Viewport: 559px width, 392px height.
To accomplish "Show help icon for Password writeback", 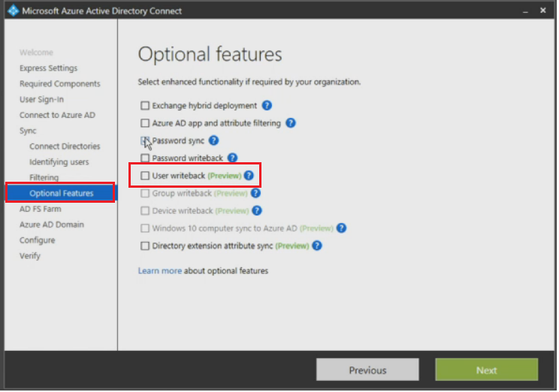I will [232, 158].
